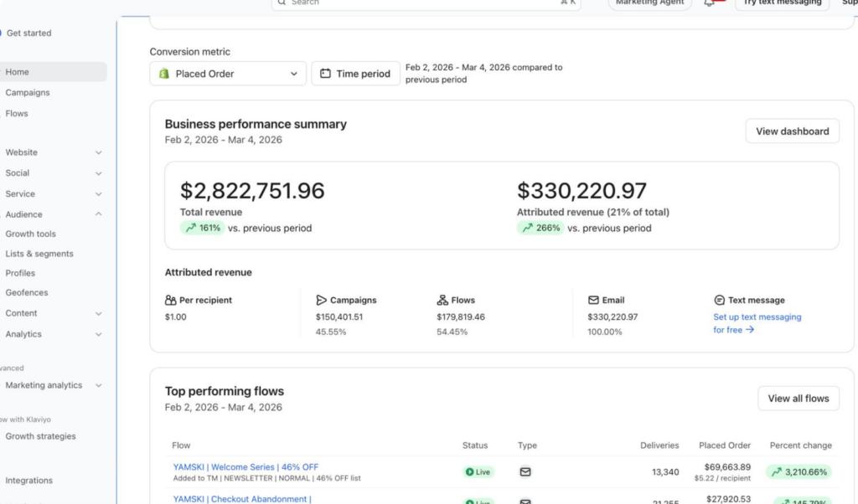The image size is (858, 504).
Task: Open the Set up text messaging link
Action: (757, 317)
